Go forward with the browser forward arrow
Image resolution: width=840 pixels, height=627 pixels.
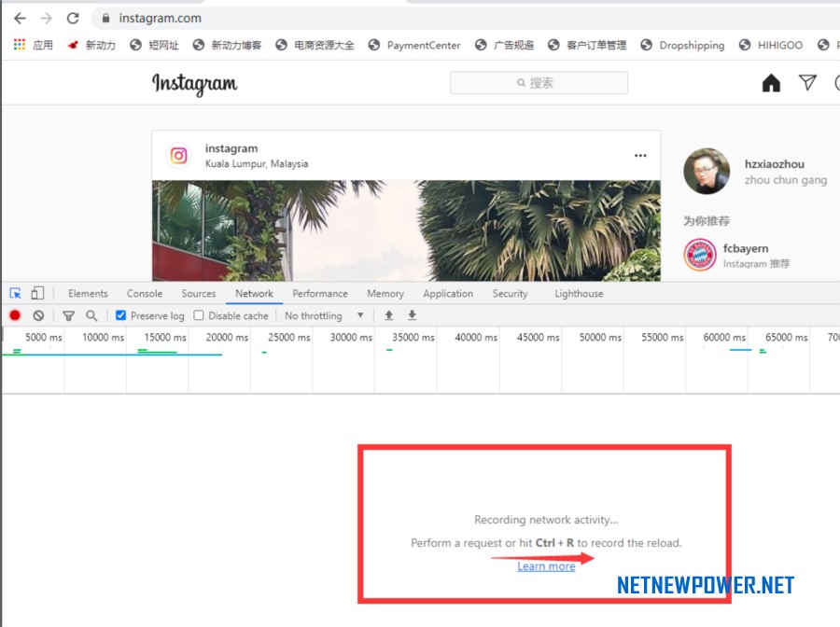pyautogui.click(x=47, y=19)
